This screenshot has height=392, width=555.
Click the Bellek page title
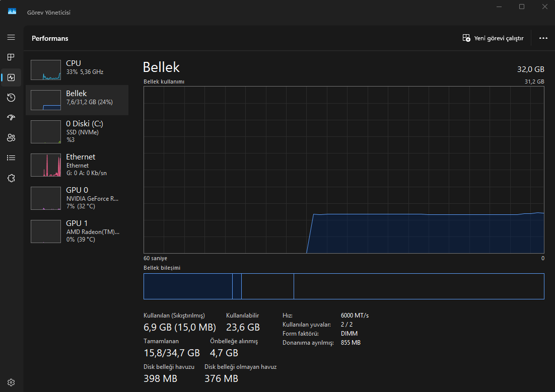coord(161,67)
